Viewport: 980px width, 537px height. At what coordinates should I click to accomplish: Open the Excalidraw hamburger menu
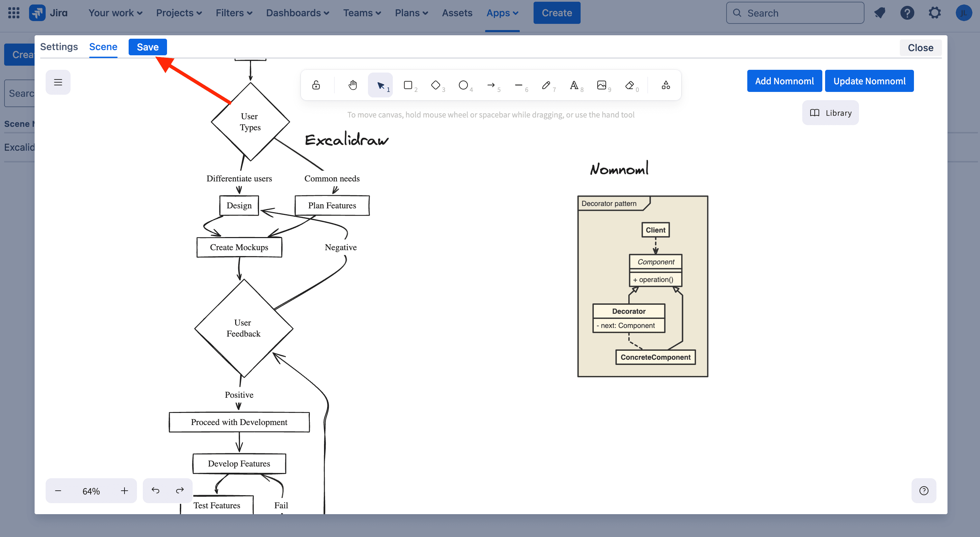58,82
